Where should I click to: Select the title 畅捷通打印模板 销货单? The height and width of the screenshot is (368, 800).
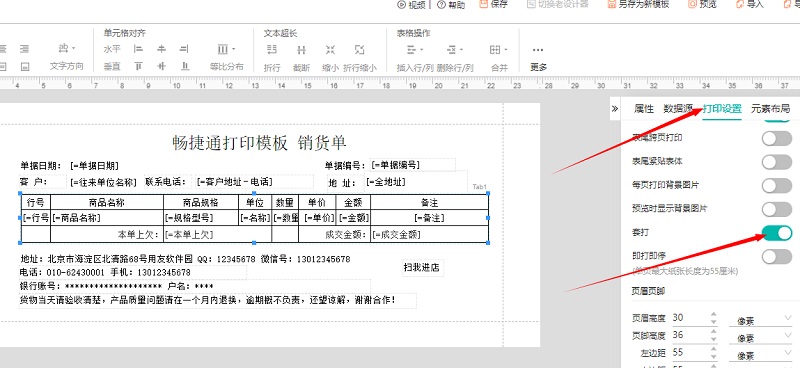point(260,143)
